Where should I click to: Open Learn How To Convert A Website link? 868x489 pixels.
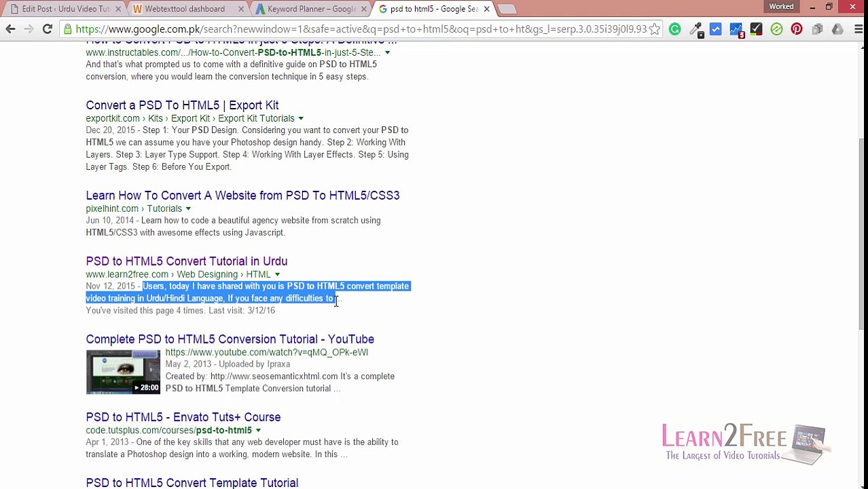pyautogui.click(x=242, y=196)
